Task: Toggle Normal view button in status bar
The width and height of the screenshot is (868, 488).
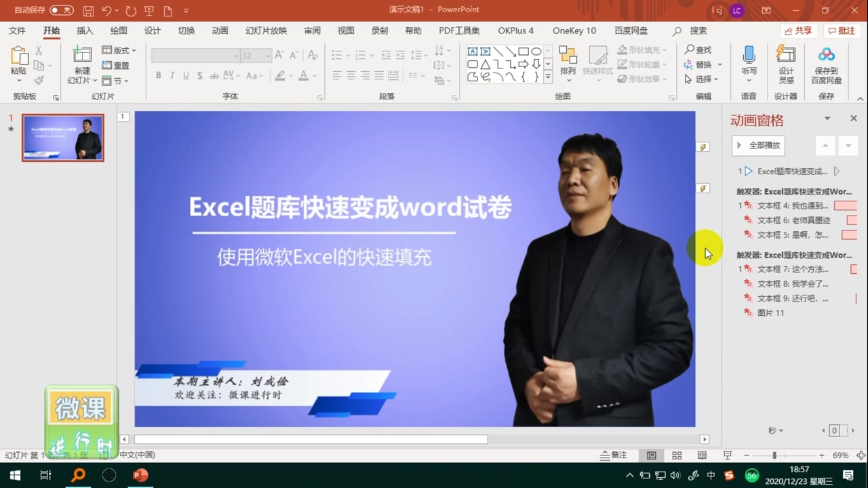Action: 651,455
